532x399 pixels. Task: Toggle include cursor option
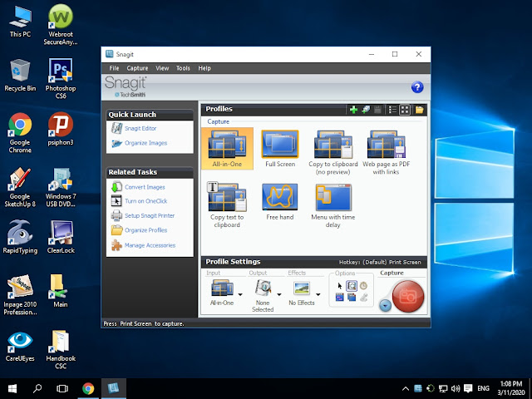[340, 286]
